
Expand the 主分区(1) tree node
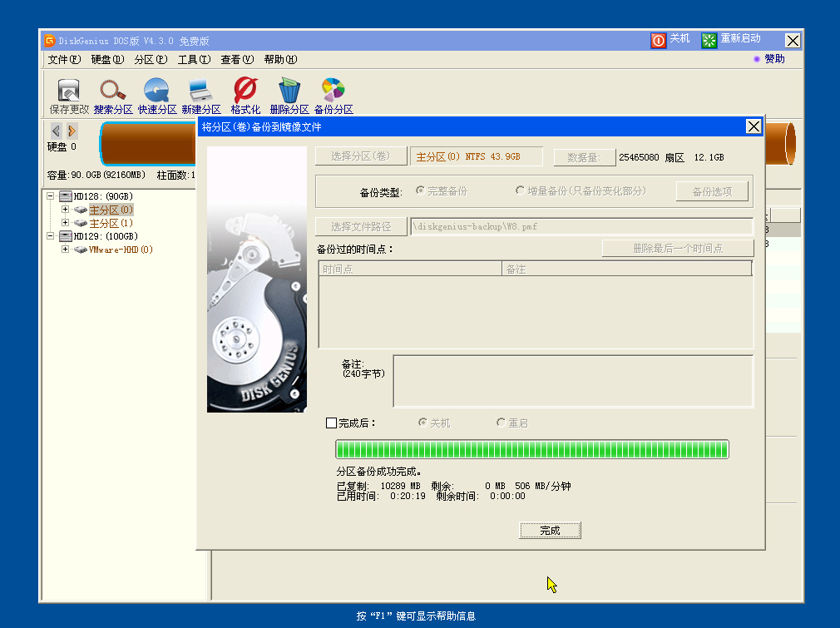click(x=65, y=223)
